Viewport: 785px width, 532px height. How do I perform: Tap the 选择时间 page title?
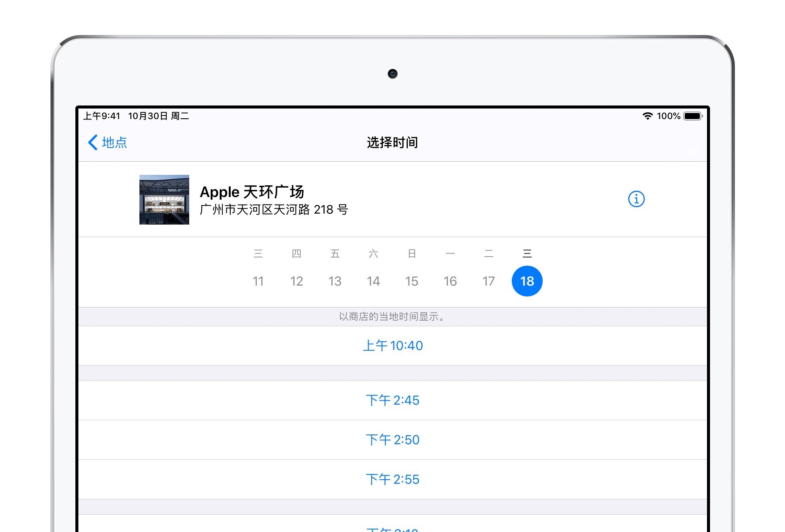tap(392, 142)
